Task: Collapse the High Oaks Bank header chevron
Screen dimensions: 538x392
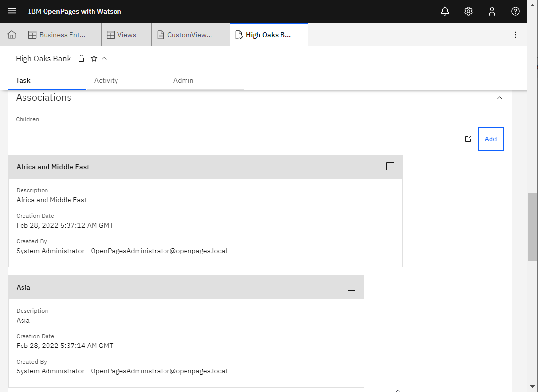Action: 104,59
